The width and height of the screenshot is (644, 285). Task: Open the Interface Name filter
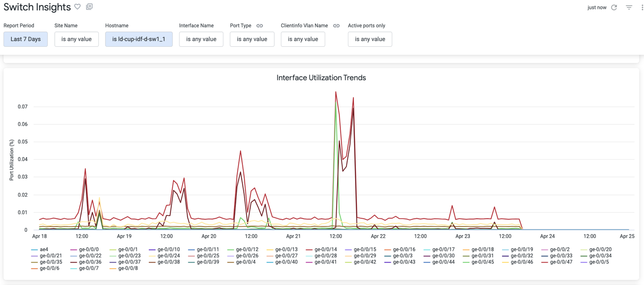201,39
